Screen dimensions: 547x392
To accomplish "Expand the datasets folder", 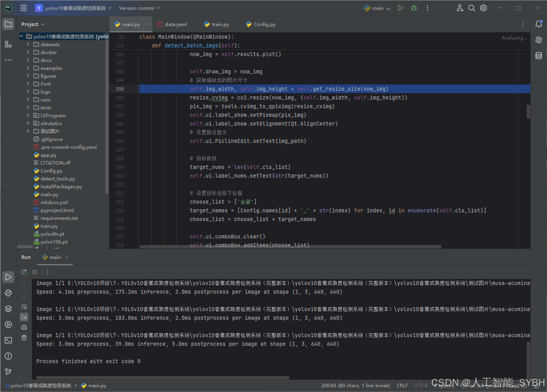I will point(28,44).
